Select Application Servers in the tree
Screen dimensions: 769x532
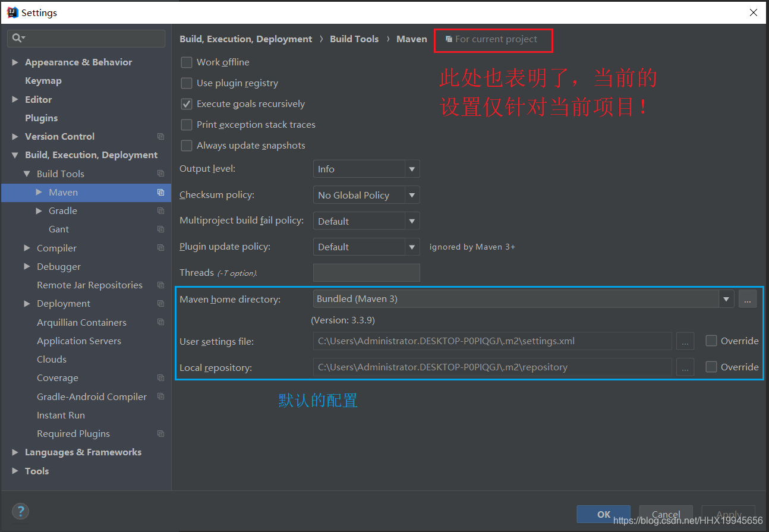pos(79,341)
